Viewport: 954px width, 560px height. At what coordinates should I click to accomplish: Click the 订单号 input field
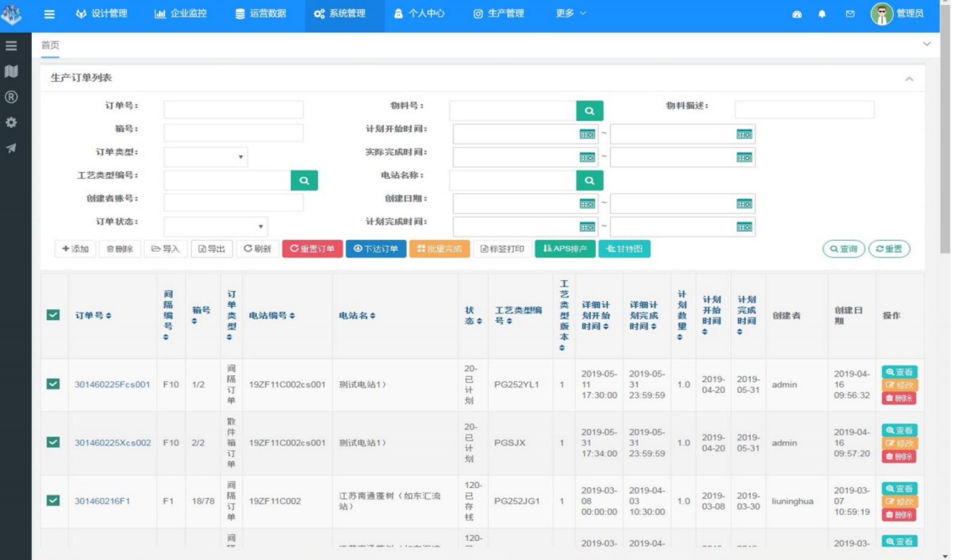(x=233, y=109)
